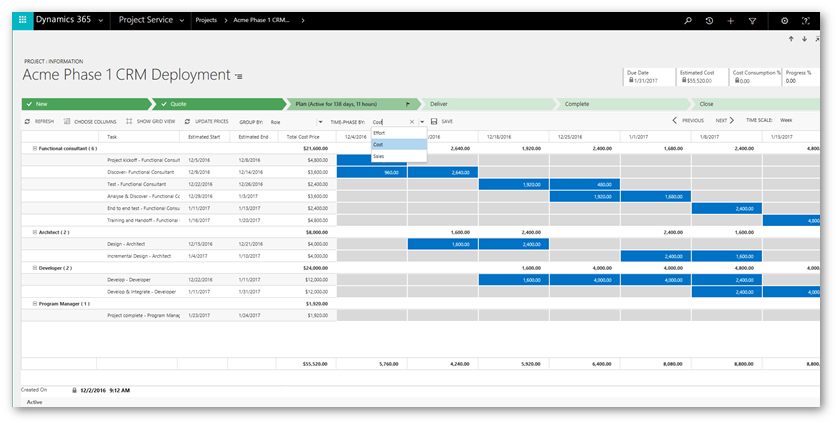This screenshot has height=425, width=838.
Task: Click the $55,520.00 grand total cell
Action: (307, 364)
